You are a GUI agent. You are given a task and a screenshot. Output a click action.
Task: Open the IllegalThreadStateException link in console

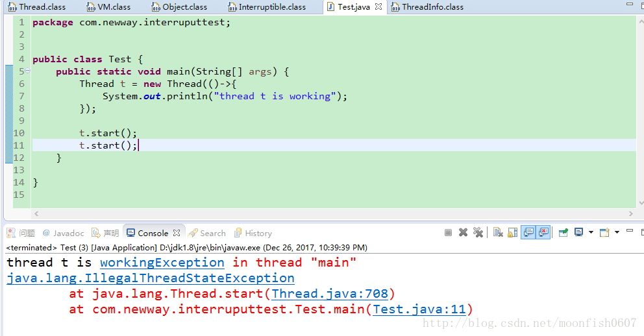coord(151,278)
